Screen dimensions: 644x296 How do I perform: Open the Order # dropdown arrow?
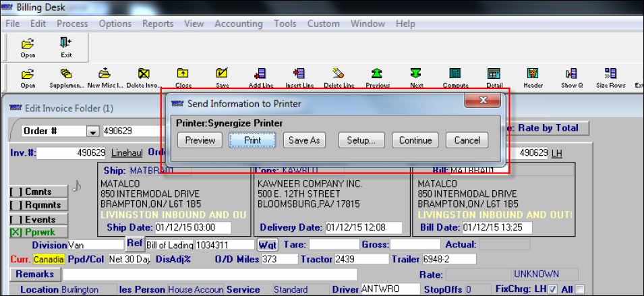click(93, 130)
